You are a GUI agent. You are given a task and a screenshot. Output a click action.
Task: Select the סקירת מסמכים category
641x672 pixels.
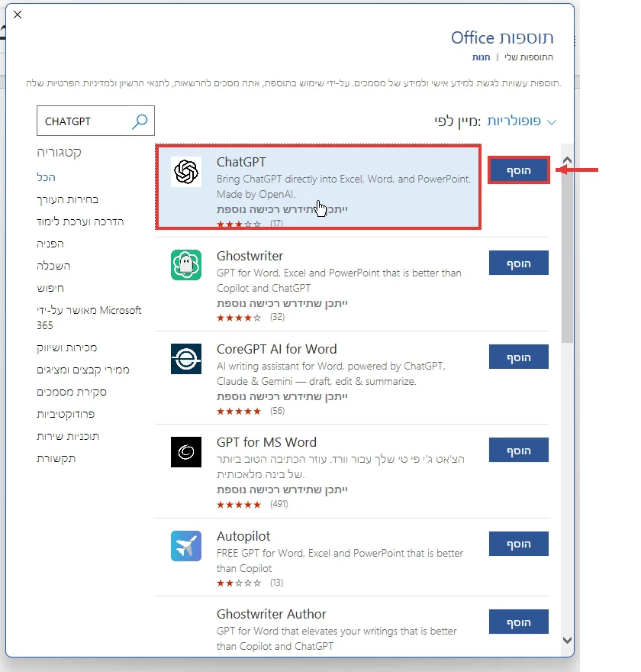[x=72, y=393]
